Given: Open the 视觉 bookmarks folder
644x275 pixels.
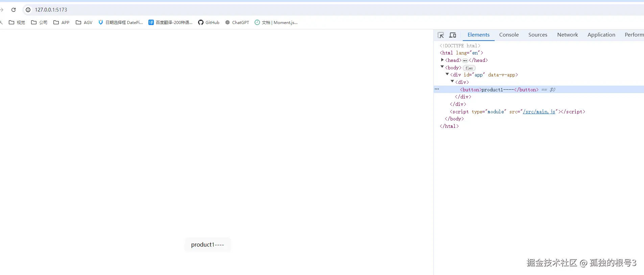Looking at the screenshot, I should tap(17, 22).
